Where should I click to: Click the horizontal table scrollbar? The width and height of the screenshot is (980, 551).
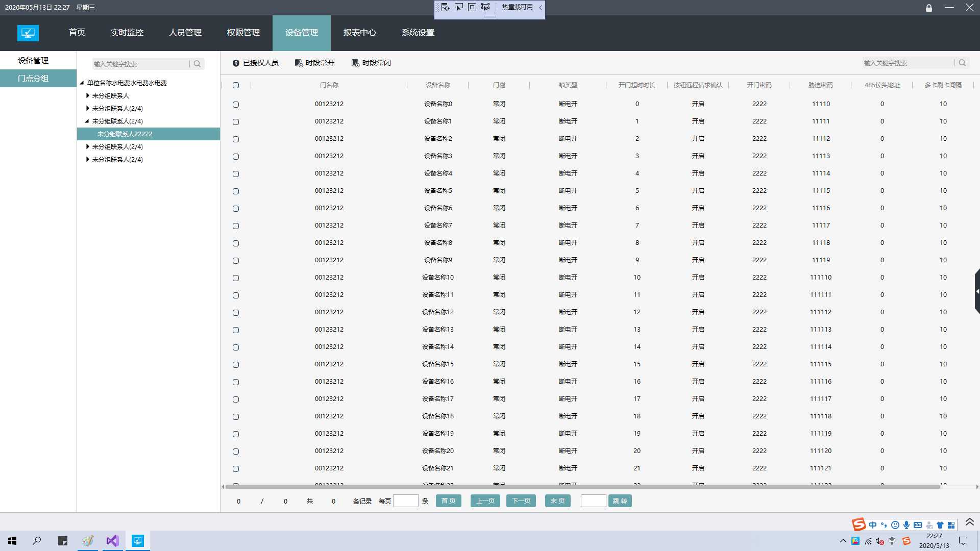[582, 487]
